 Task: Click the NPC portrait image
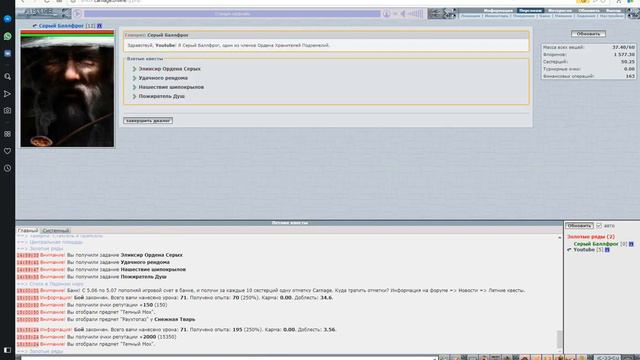coord(67,92)
